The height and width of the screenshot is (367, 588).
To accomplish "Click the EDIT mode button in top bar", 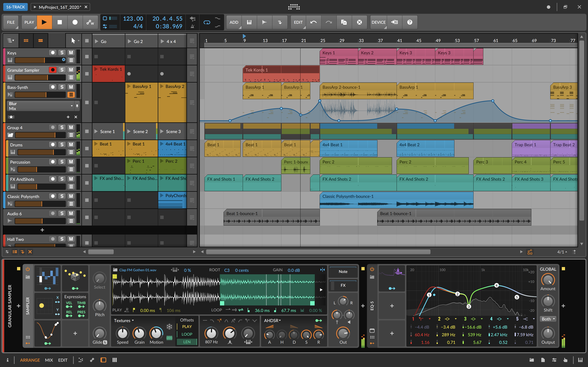I will (x=298, y=22).
